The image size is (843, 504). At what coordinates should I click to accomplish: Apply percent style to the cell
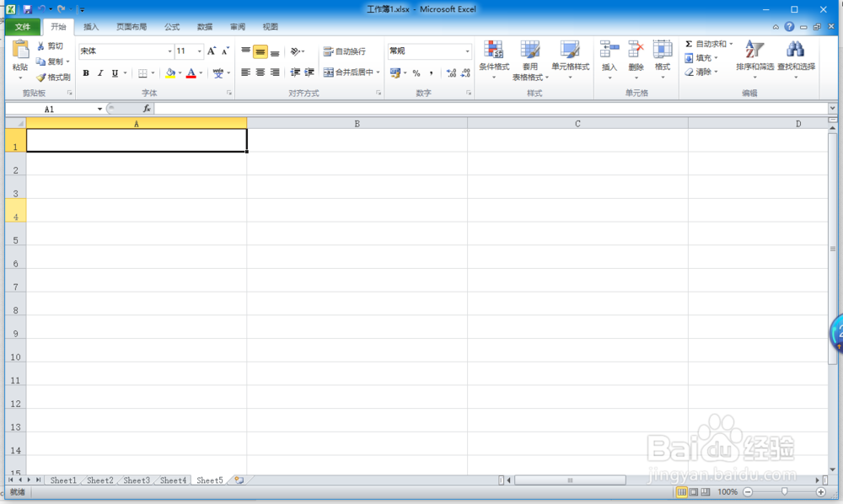tap(416, 73)
